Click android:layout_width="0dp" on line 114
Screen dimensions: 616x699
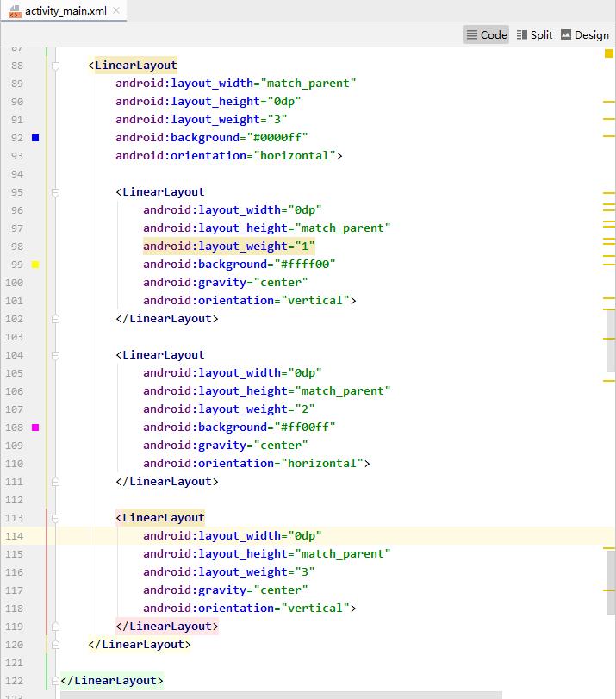[233, 535]
